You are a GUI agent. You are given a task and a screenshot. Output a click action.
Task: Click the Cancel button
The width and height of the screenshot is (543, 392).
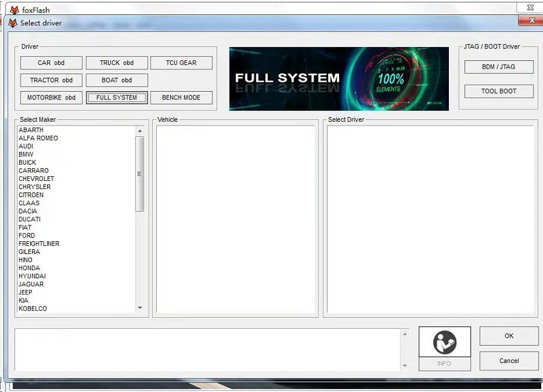(509, 361)
